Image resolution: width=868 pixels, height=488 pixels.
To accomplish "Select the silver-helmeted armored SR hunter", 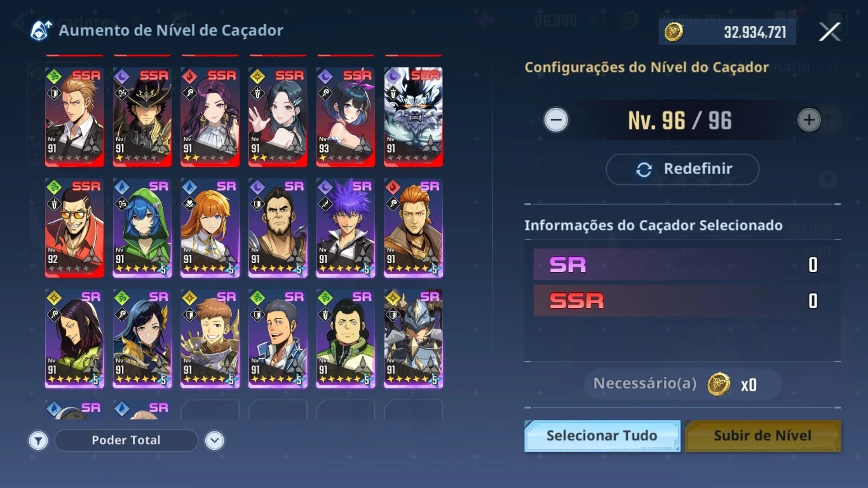I will tap(414, 339).
